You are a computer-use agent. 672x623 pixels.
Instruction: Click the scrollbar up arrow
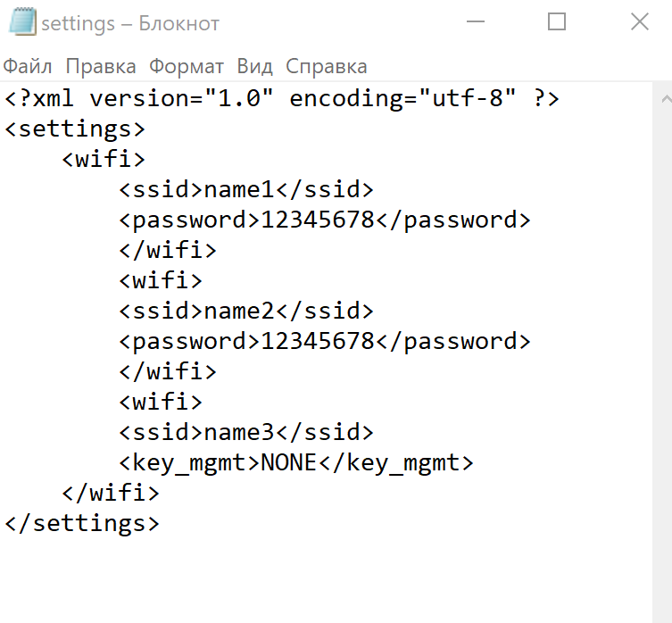click(x=666, y=99)
